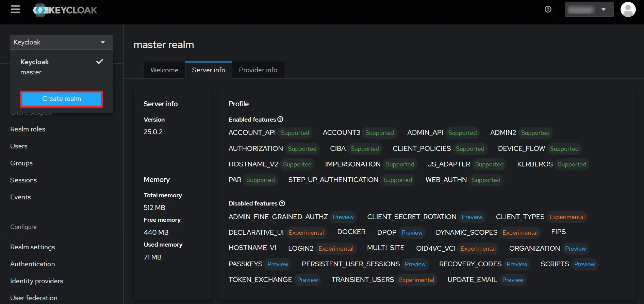
Task: Click the DEVICE_FLOW Supported label
Action: (564, 149)
